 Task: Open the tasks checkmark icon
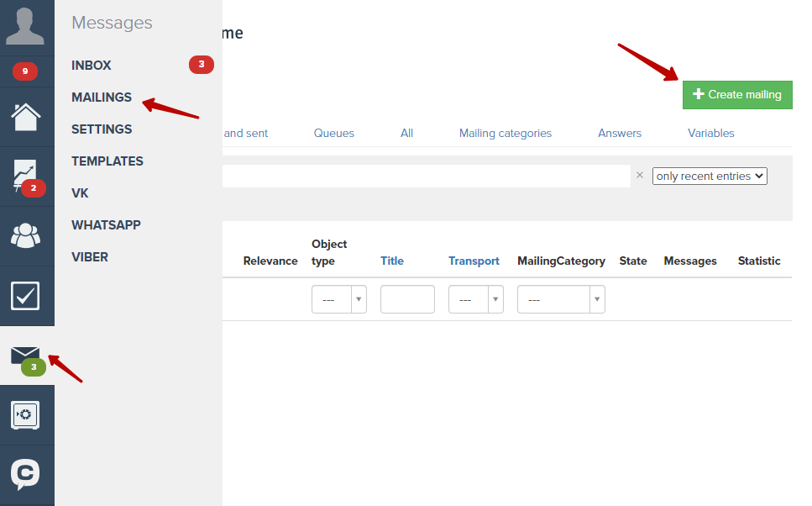click(x=25, y=296)
